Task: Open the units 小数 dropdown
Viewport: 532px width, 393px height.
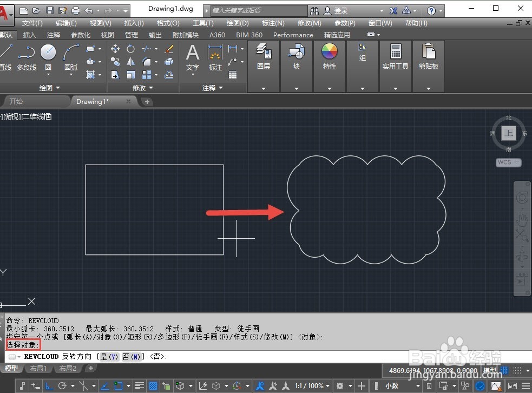Action: point(403,386)
